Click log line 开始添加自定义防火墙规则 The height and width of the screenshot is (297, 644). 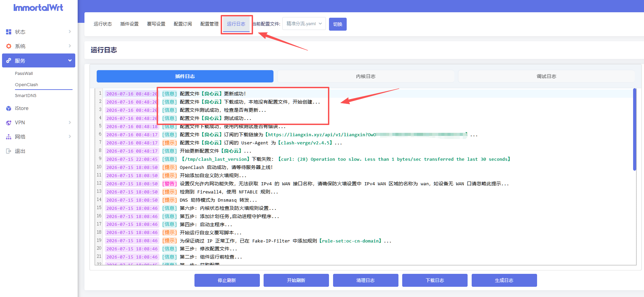point(213,176)
